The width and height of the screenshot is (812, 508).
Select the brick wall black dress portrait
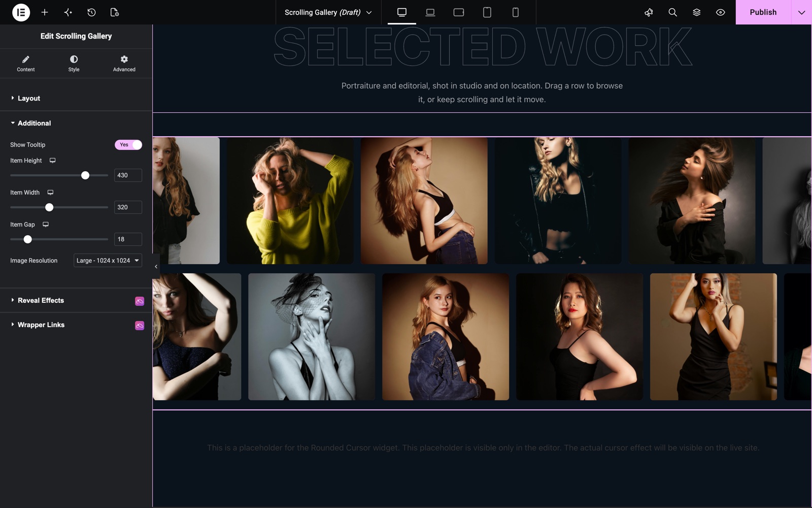coord(714,337)
